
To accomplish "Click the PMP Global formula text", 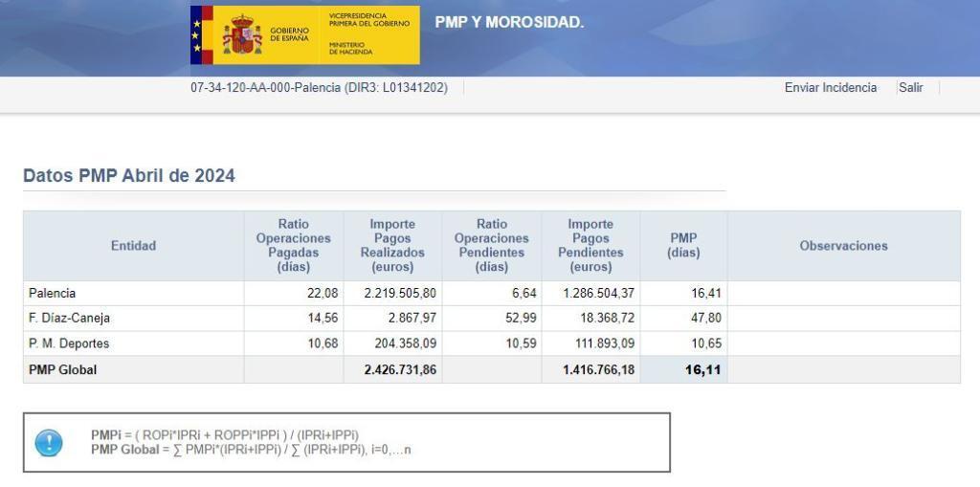I will pyautogui.click(x=252, y=450).
